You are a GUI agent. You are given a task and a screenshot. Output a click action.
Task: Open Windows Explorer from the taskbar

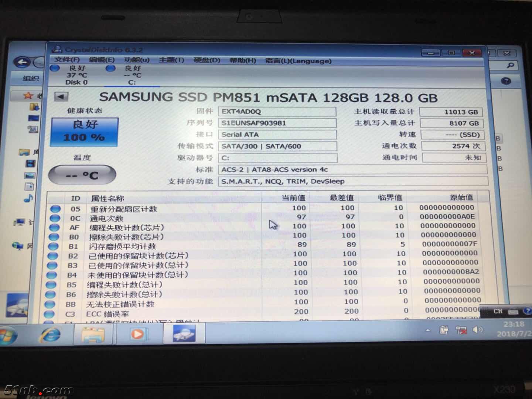[93, 335]
